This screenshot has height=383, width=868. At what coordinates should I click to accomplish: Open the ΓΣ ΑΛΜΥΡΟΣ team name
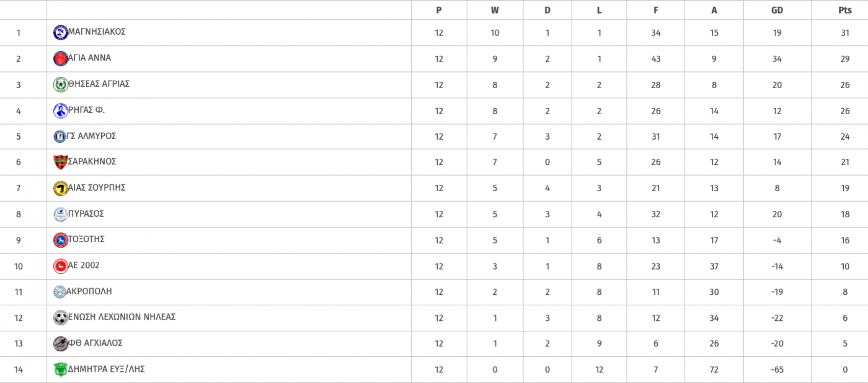click(92, 136)
